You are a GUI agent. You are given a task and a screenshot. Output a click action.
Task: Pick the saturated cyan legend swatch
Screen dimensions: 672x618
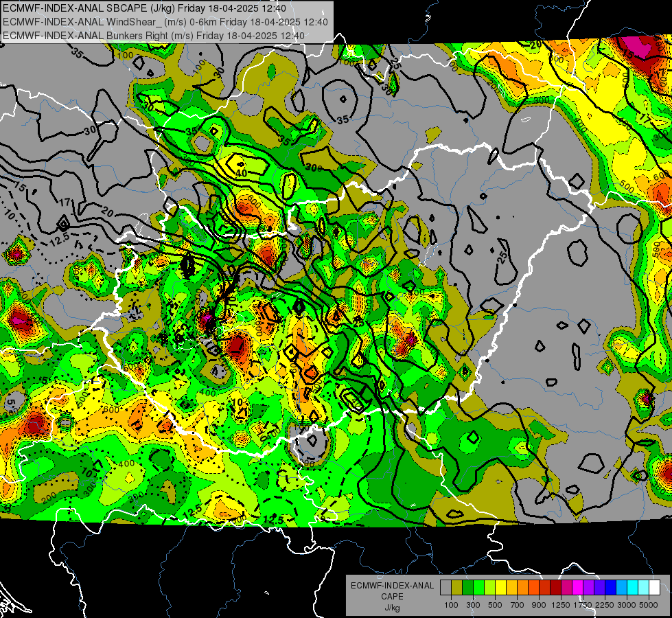(x=633, y=588)
